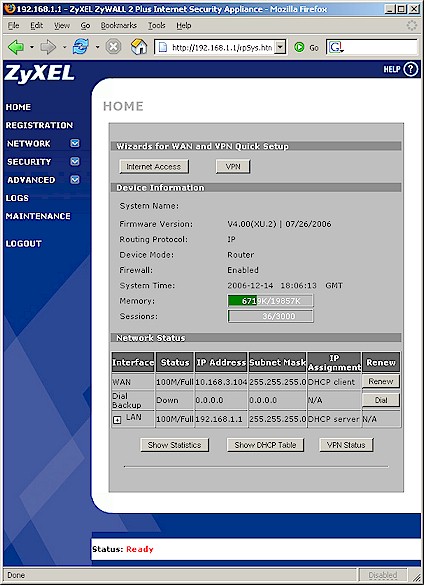Viewport: 425px width, 586px height.
Task: Reload the page with the Refresh icon
Action: click(81, 47)
